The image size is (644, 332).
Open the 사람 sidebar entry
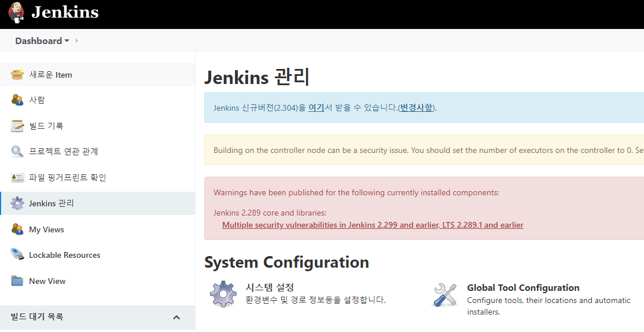point(97,100)
